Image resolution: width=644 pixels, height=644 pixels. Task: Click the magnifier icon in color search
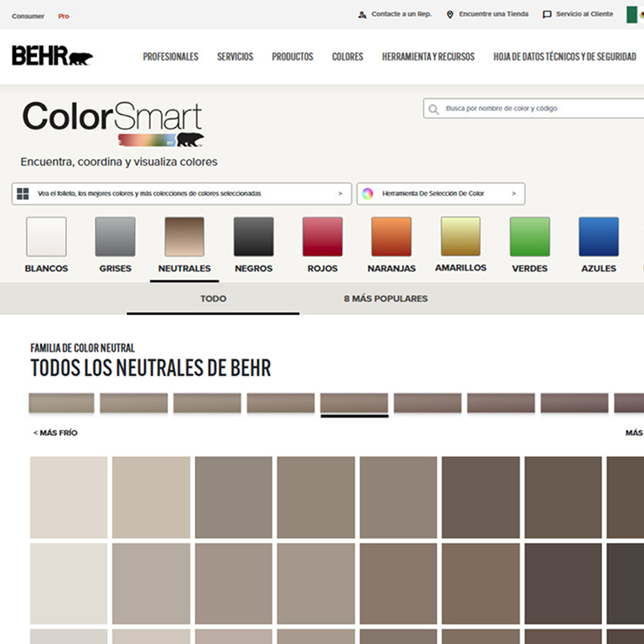click(433, 109)
